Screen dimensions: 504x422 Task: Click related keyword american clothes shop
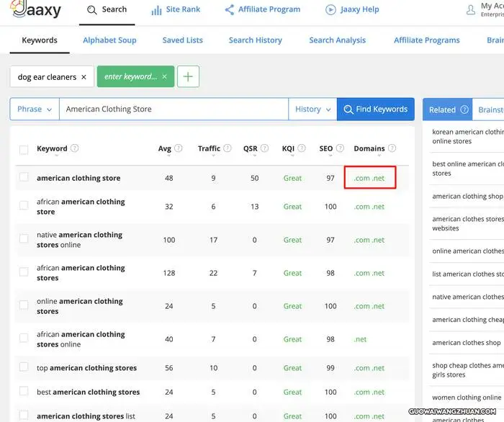pos(466,343)
